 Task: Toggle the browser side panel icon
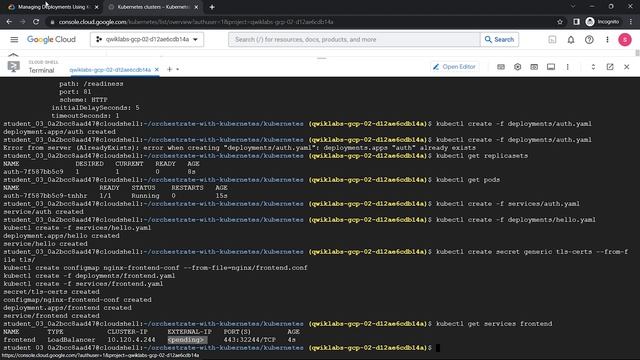point(576,22)
